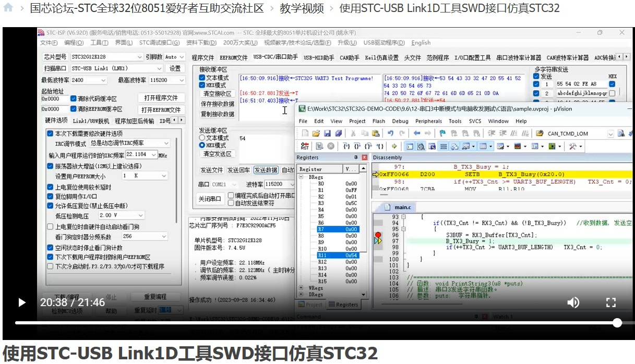This screenshot has height=364, width=635.
Task: Click the 清空接收区 button
Action: point(217,94)
